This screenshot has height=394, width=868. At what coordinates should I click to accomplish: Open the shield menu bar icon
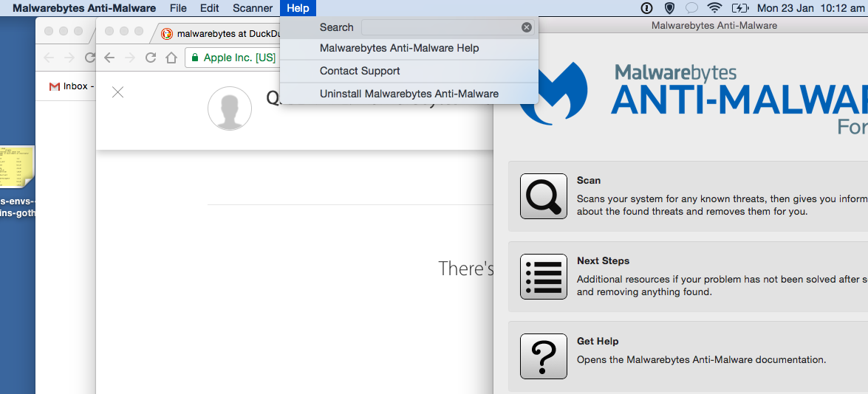tap(670, 8)
